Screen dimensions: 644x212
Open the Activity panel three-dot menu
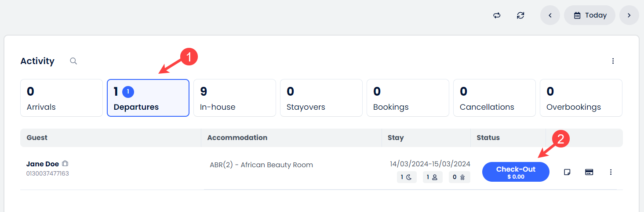pos(613,61)
